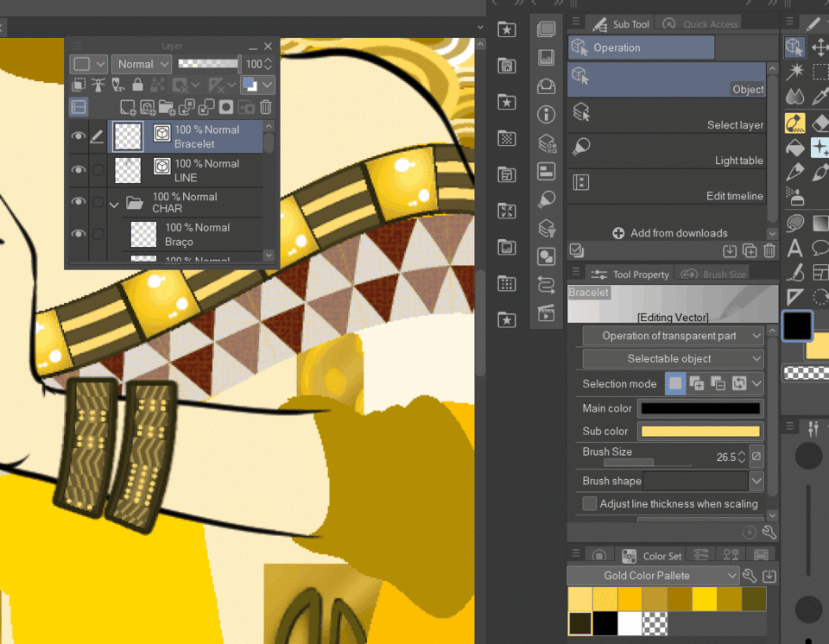The width and height of the screenshot is (829, 644).
Task: Open the Color Set tab
Action: click(x=652, y=555)
